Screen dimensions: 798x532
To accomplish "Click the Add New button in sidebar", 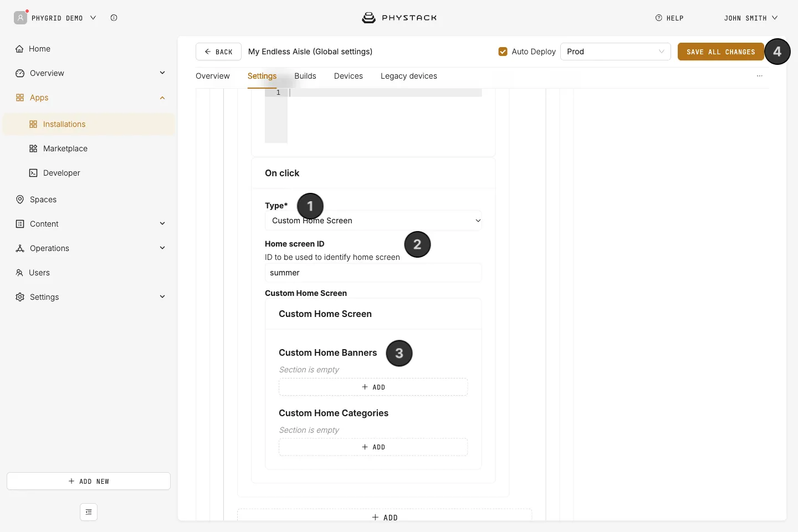I will coord(89,481).
